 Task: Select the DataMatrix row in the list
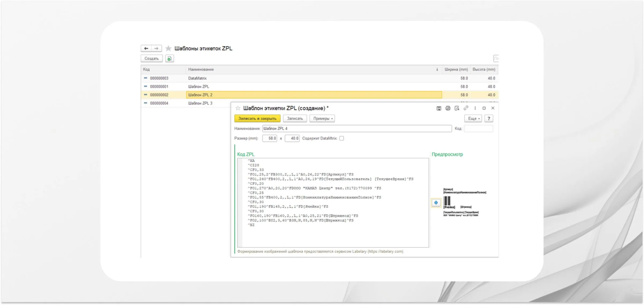tap(197, 78)
